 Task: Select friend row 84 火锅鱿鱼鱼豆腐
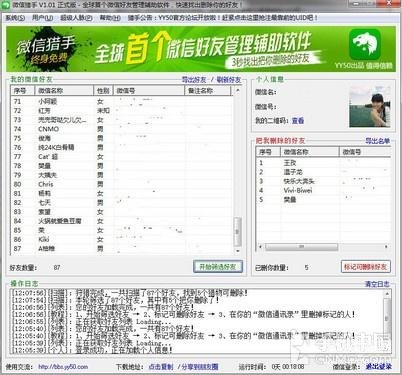pyautogui.click(x=122, y=221)
